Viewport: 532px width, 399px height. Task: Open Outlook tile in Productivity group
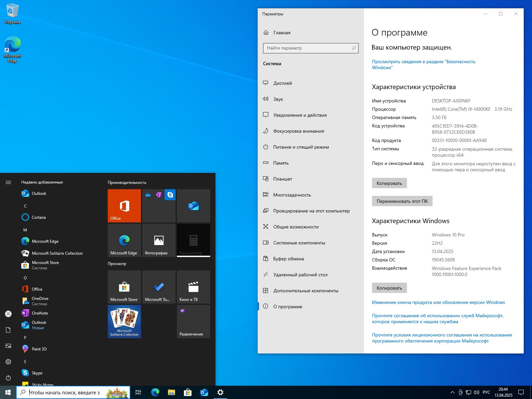pos(194,206)
